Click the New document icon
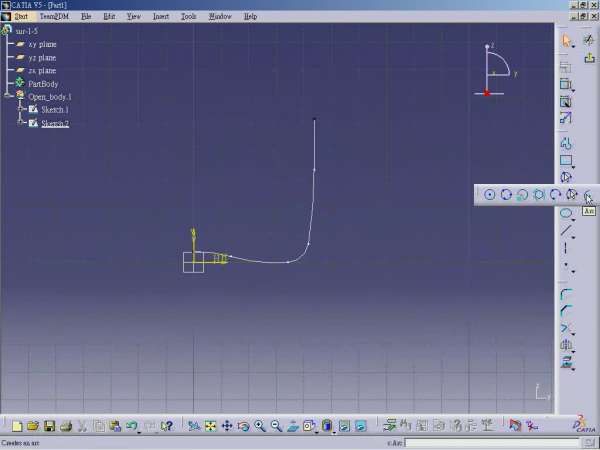600x450 pixels. 17,426
